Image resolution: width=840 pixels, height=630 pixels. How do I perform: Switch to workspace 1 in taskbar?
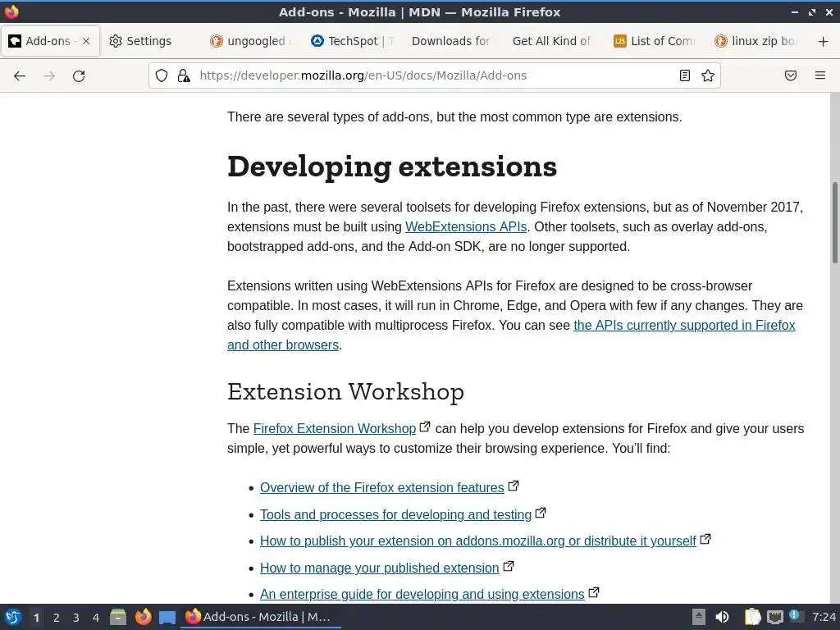(36, 618)
